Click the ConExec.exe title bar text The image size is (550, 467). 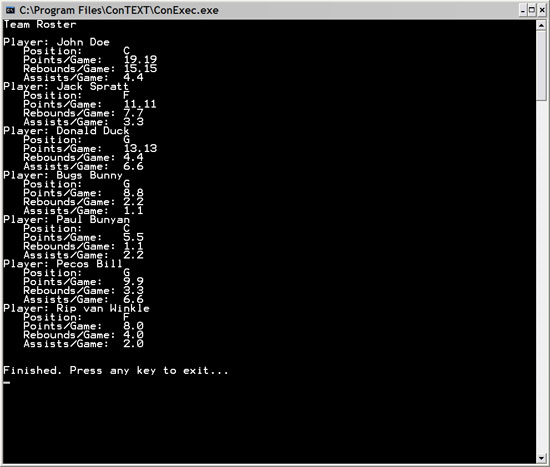(119, 11)
